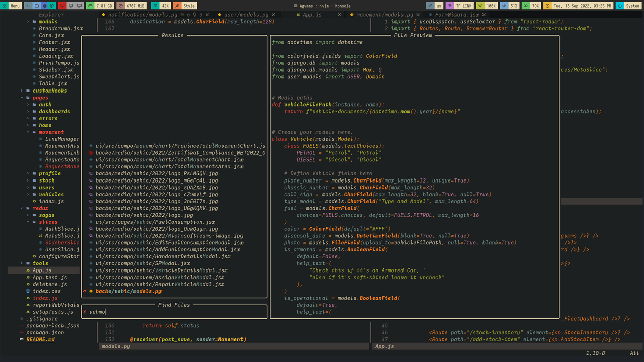Image resolution: width=644 pixels, height=362 pixels.
Task: Adjust the volume 51% widget
Action: click(x=510, y=6)
